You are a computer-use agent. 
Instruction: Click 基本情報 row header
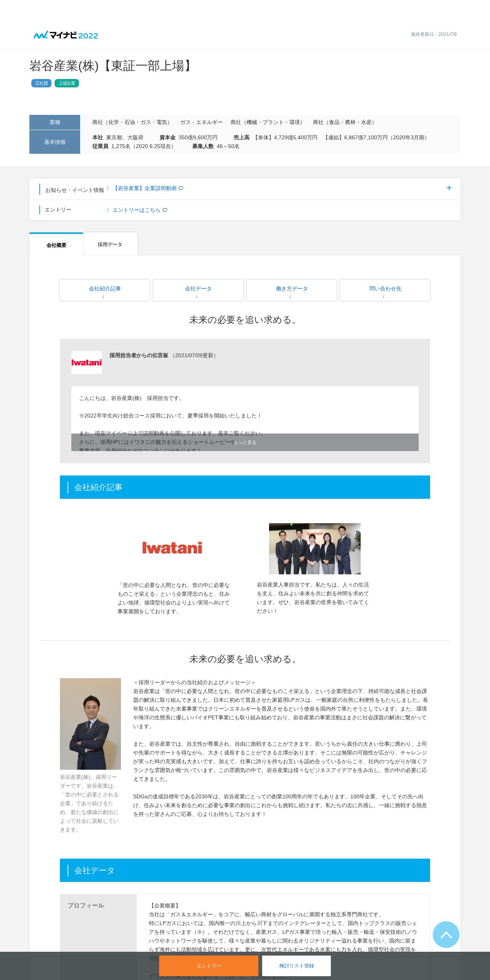tap(55, 142)
